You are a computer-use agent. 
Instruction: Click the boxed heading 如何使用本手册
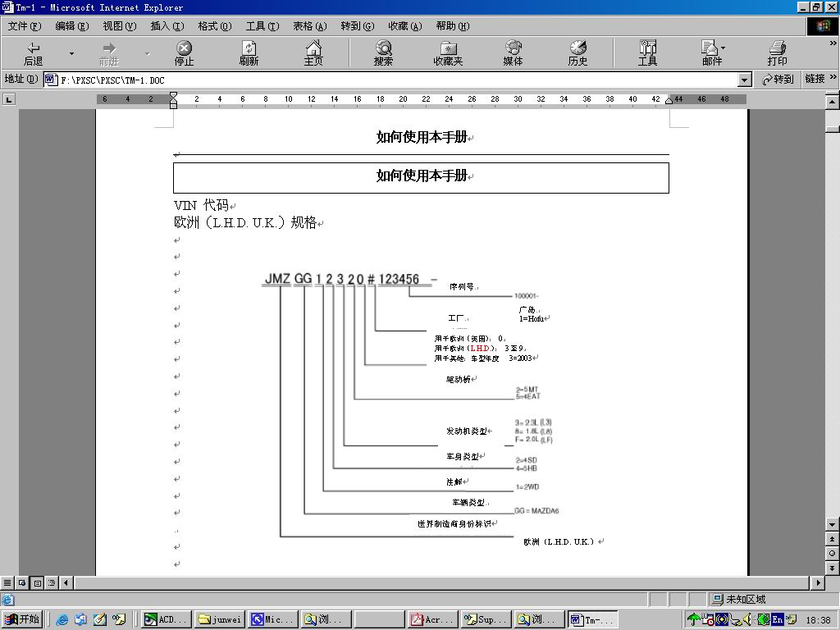click(x=421, y=176)
